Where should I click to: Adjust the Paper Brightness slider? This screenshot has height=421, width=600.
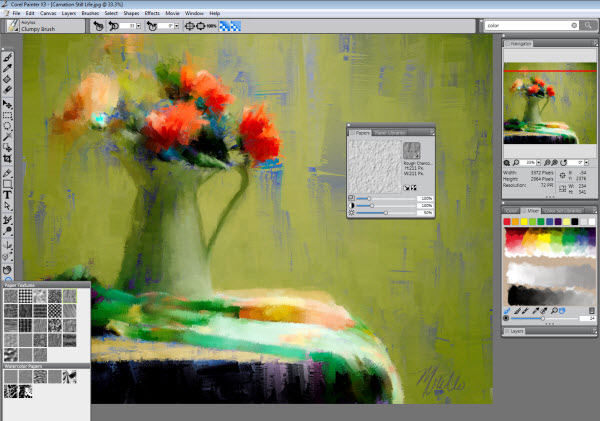click(x=386, y=212)
